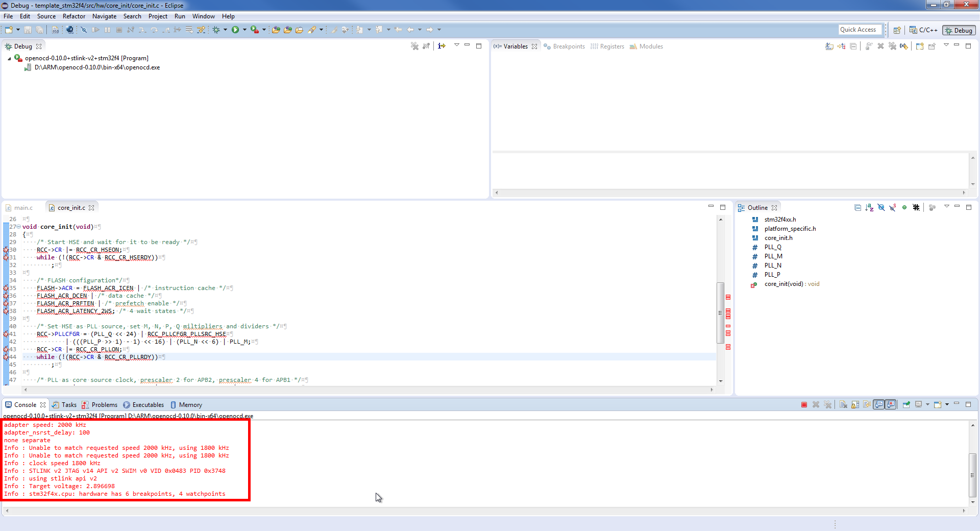Click the green Run launch button
Image resolution: width=980 pixels, height=531 pixels.
point(235,30)
